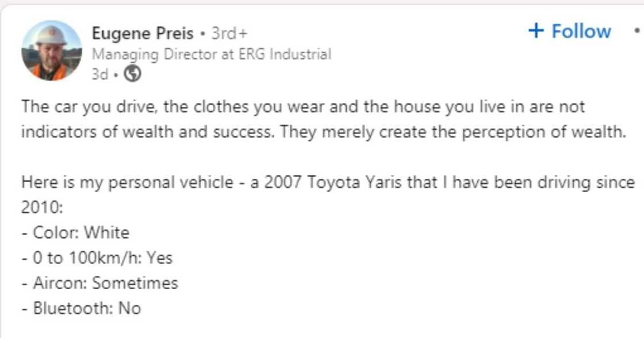Open the Eugene Preis name link
644x338 pixels.
pyautogui.click(x=143, y=33)
